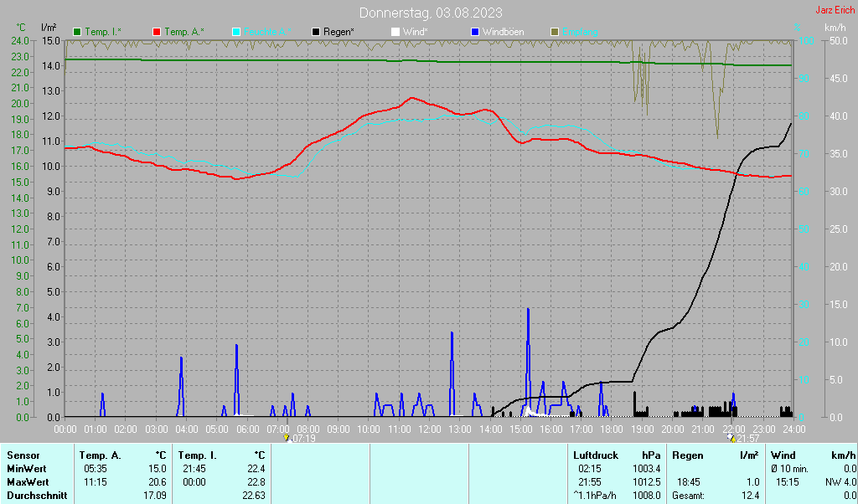Click the 'l/m²' axis unit above the chart
This screenshot has height=504, width=858.
(49, 28)
